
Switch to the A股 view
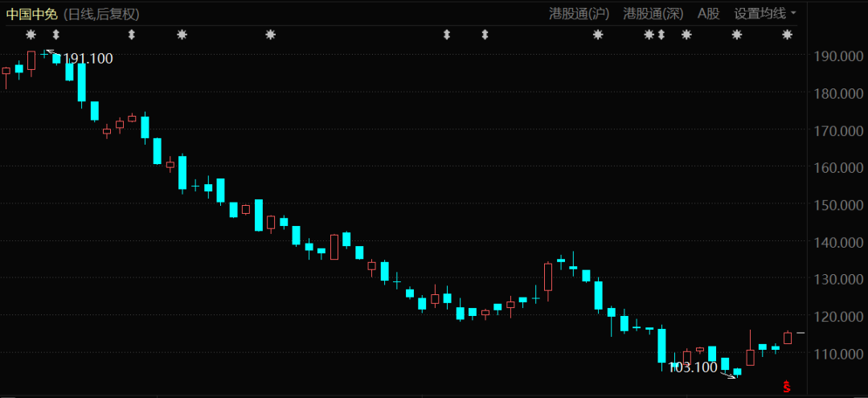pyautogui.click(x=709, y=14)
